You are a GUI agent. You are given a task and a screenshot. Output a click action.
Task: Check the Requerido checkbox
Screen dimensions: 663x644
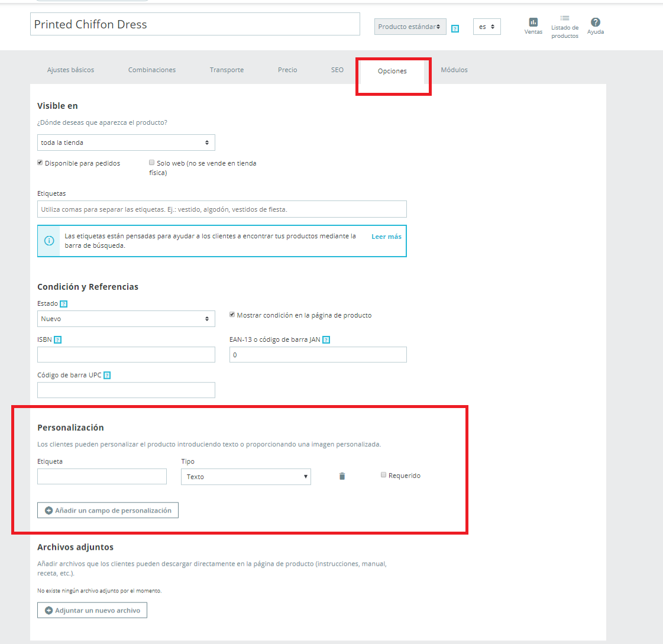click(383, 475)
